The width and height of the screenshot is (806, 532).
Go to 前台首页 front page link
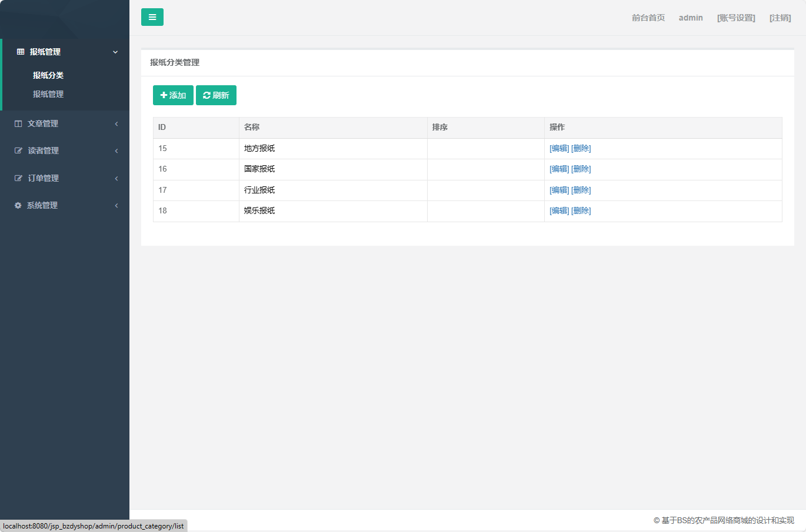648,18
